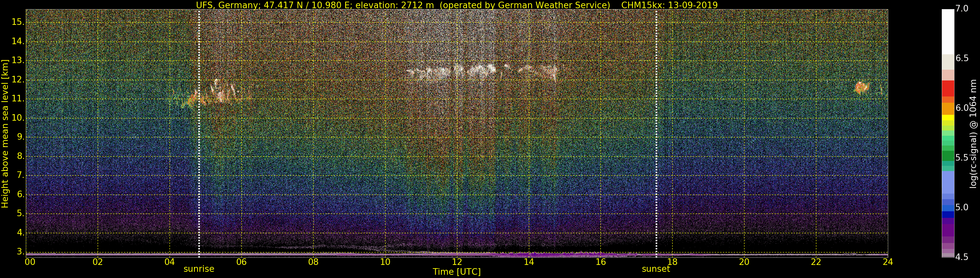Click the colorbar value '5.0'
980x278 pixels.
[962, 208]
